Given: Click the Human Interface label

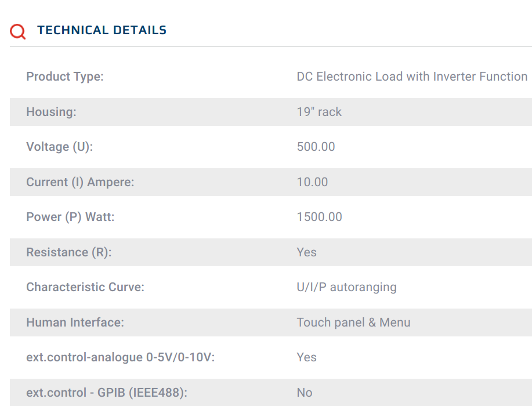Looking at the screenshot, I should 75,322.
